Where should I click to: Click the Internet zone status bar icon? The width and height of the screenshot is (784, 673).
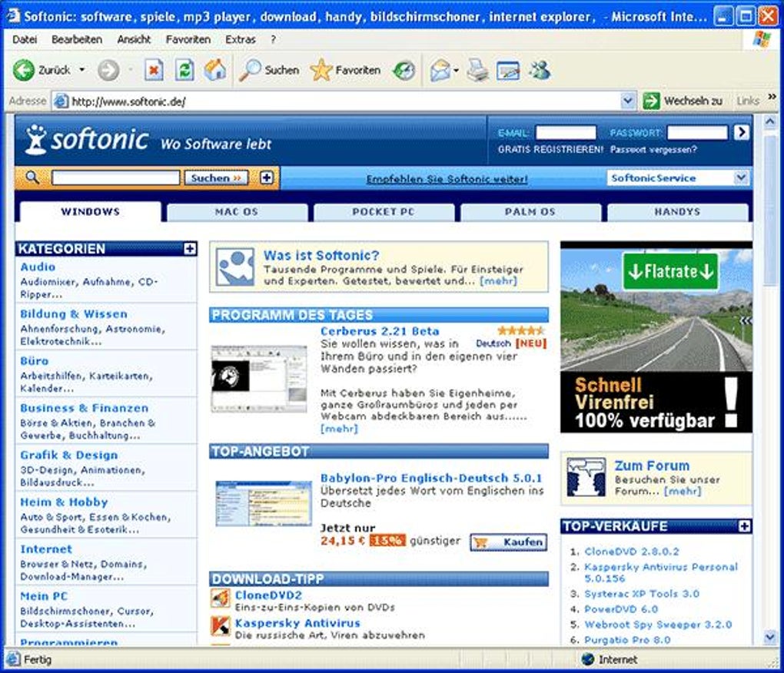[588, 659]
